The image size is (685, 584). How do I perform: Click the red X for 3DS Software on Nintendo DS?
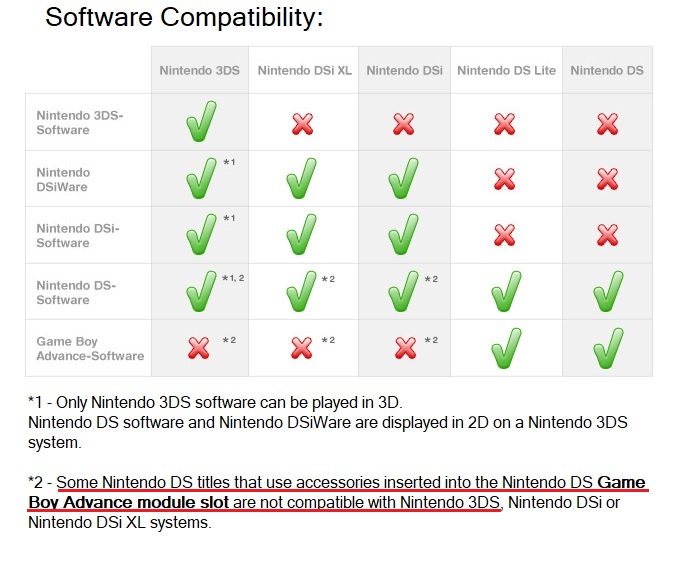(x=608, y=124)
